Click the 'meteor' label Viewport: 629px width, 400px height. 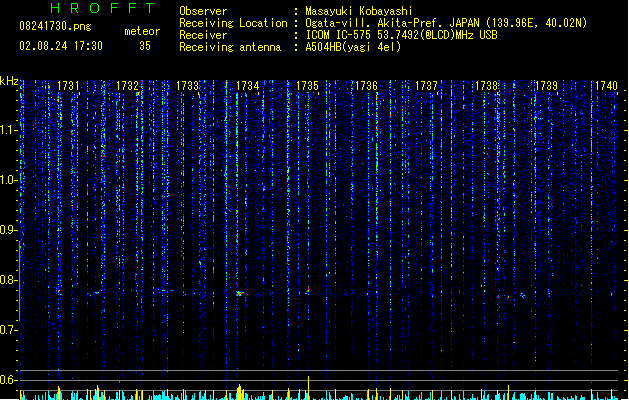(x=142, y=31)
